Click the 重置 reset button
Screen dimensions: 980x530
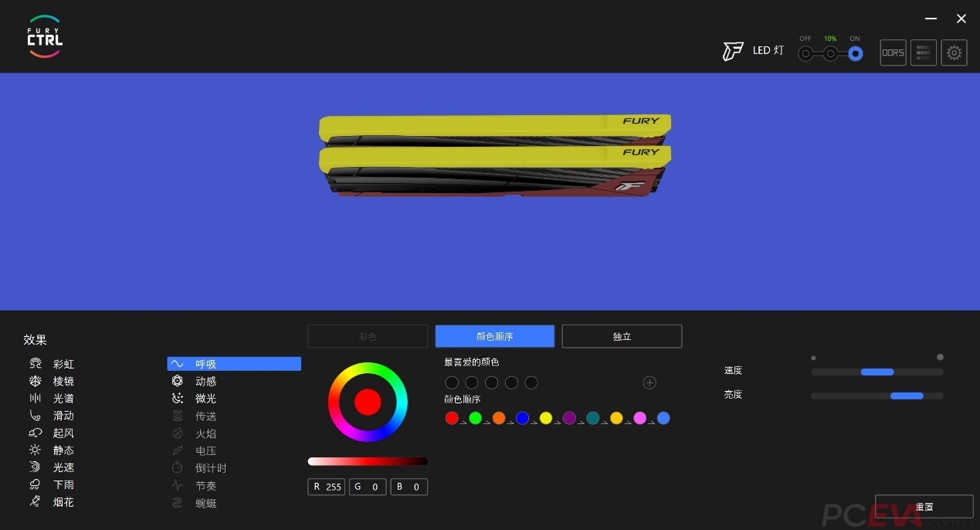(x=924, y=507)
